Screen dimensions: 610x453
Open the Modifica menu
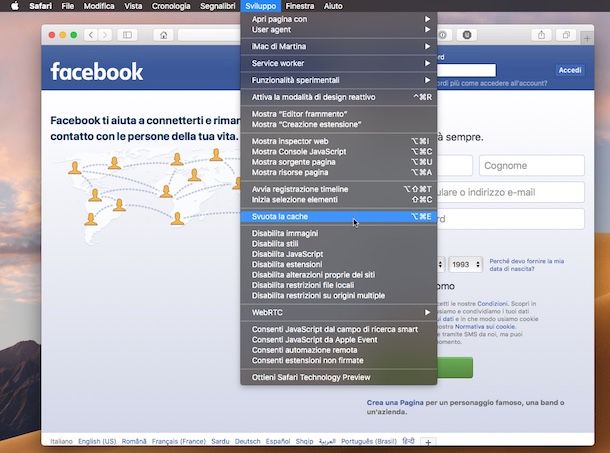tap(99, 6)
